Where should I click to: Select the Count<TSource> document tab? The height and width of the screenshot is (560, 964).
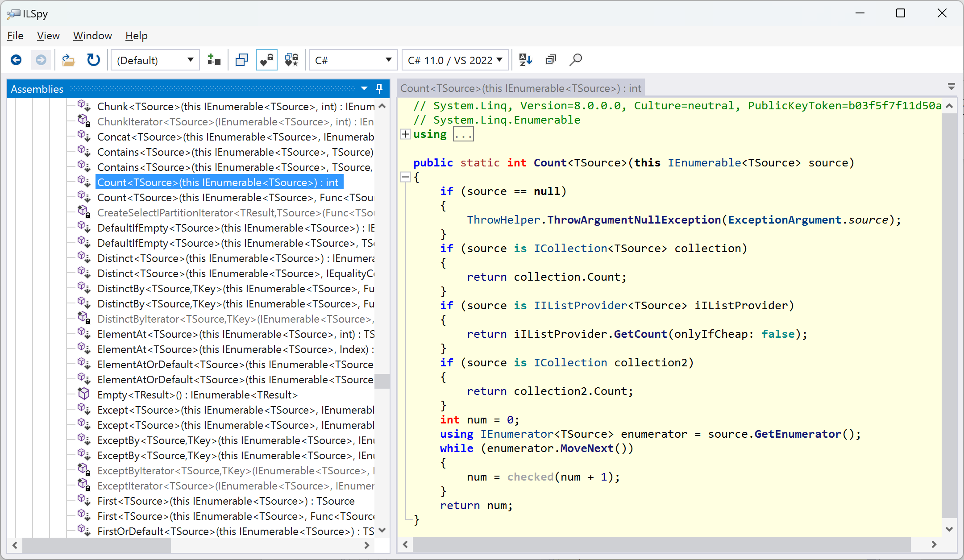(520, 88)
